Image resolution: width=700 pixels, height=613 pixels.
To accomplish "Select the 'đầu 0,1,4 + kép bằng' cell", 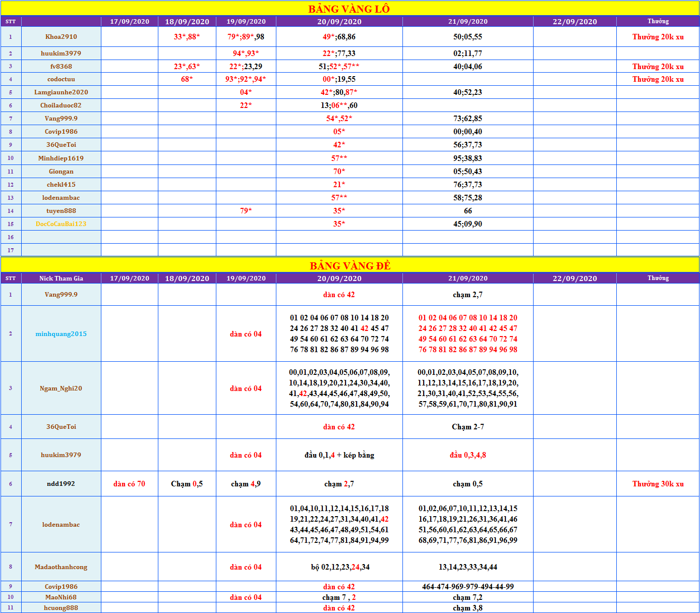I will 339,455.
